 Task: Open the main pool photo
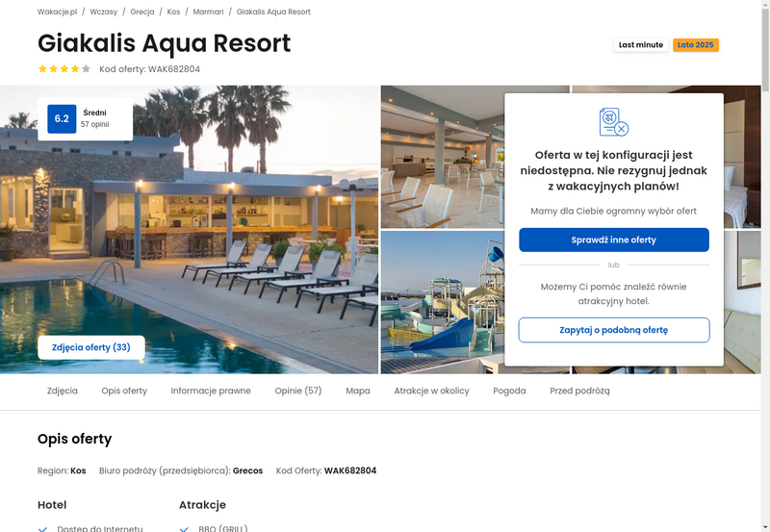pyautogui.click(x=189, y=230)
